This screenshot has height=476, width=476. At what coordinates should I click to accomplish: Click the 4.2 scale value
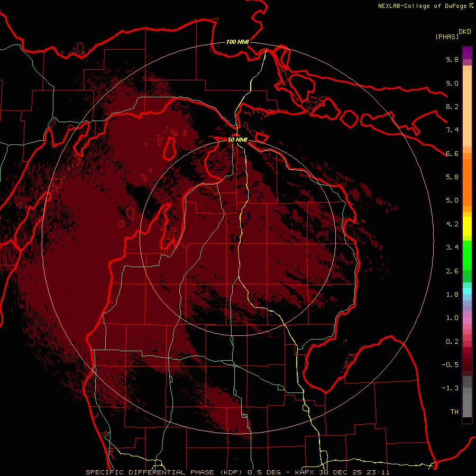coord(452,224)
